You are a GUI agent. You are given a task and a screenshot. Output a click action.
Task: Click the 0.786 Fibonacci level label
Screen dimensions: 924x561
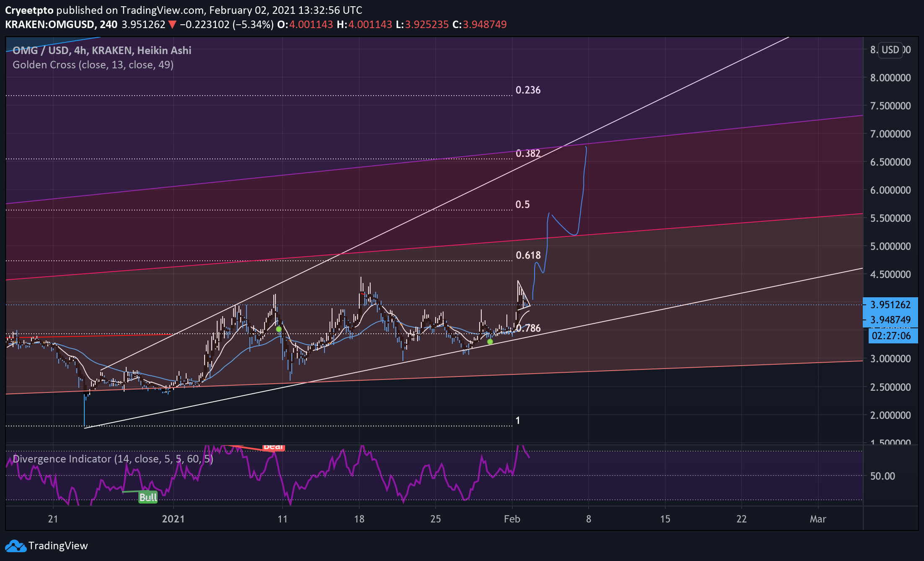click(x=528, y=328)
